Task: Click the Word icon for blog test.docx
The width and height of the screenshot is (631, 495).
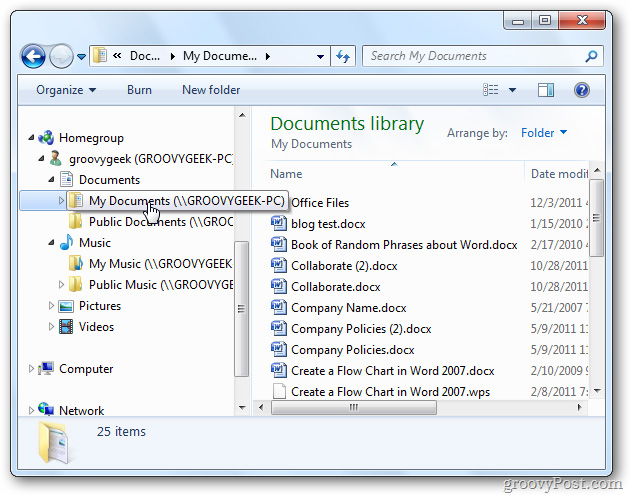Action: pos(279,224)
